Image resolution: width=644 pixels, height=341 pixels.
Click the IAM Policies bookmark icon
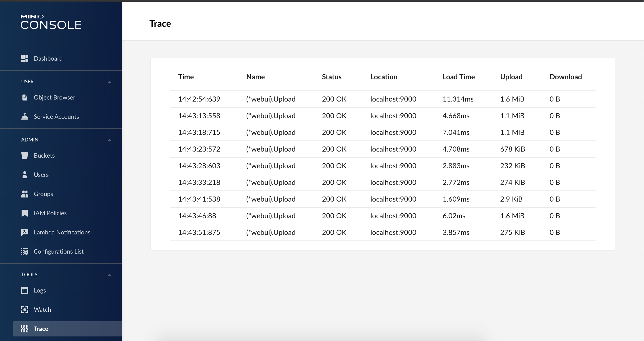pyautogui.click(x=25, y=213)
